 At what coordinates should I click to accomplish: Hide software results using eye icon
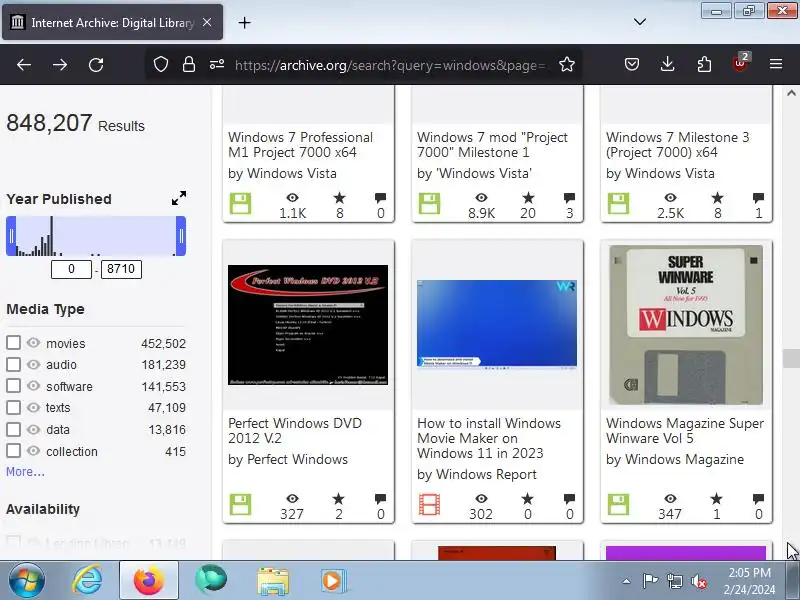click(33, 386)
